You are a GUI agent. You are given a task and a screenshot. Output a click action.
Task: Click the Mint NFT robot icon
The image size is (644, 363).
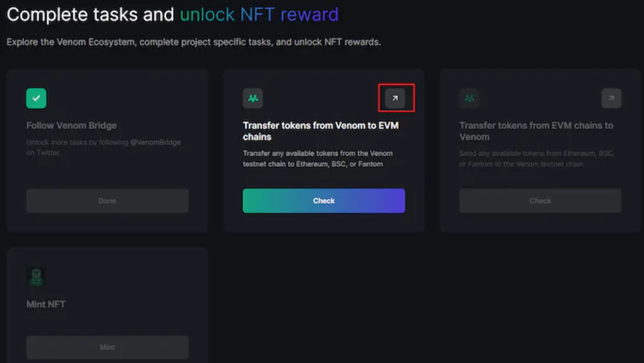pyautogui.click(x=36, y=277)
